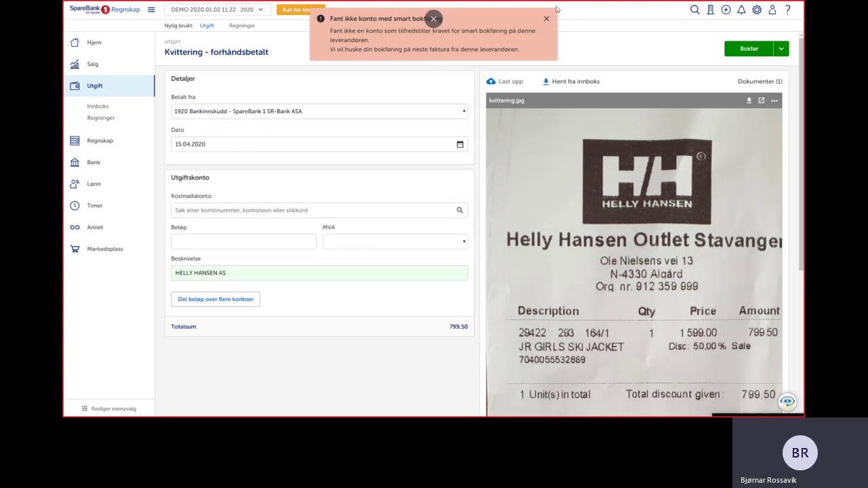This screenshot has width=868, height=488.
Task: Download kvittering.jpg with the download icon
Action: pyautogui.click(x=749, y=100)
